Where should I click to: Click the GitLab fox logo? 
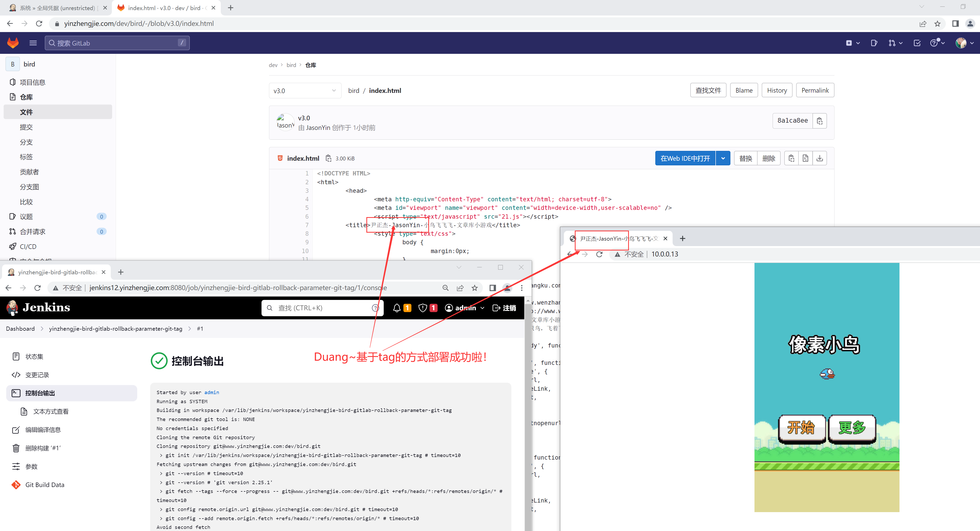tap(13, 43)
